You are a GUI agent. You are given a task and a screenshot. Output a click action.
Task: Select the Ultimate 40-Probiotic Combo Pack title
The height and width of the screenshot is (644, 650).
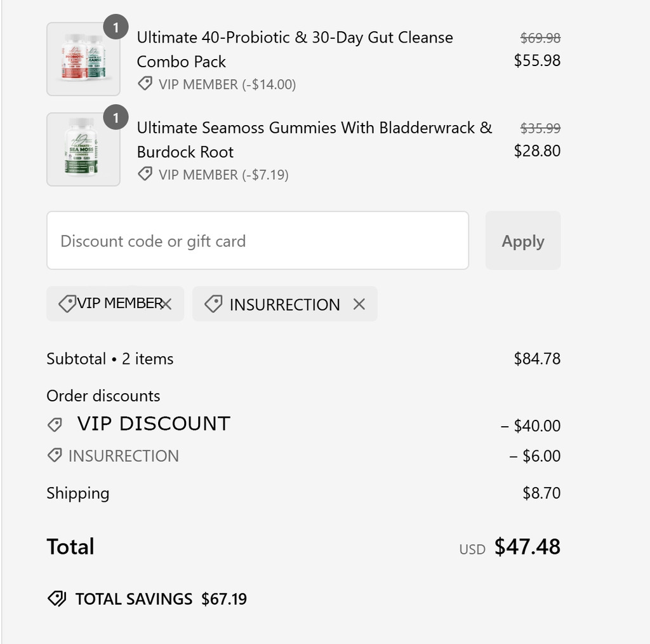point(295,50)
